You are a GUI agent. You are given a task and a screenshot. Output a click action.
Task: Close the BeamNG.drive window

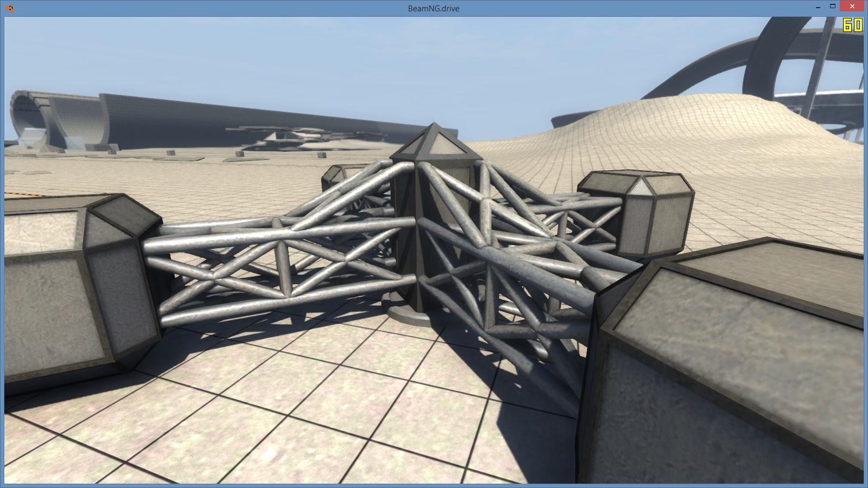tap(851, 7)
